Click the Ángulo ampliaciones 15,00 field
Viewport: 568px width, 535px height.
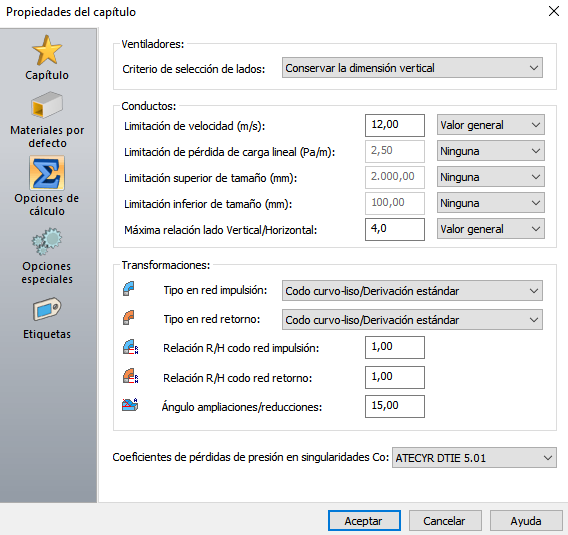(395, 406)
